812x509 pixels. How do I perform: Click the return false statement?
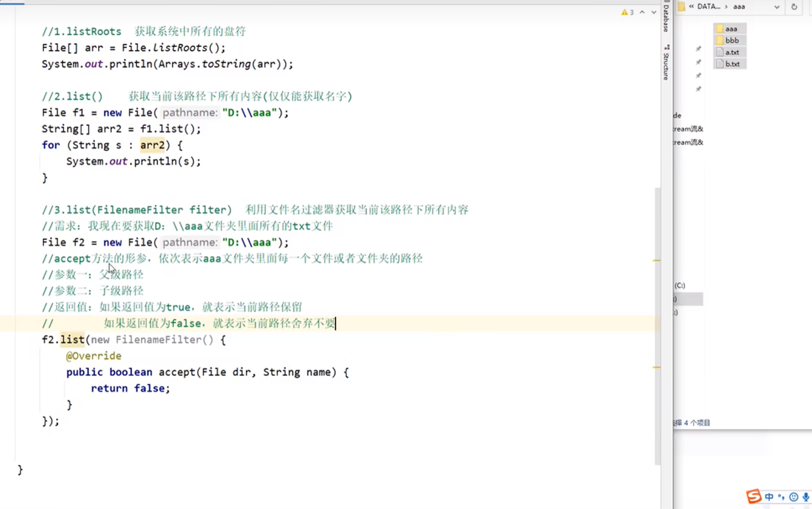(130, 388)
